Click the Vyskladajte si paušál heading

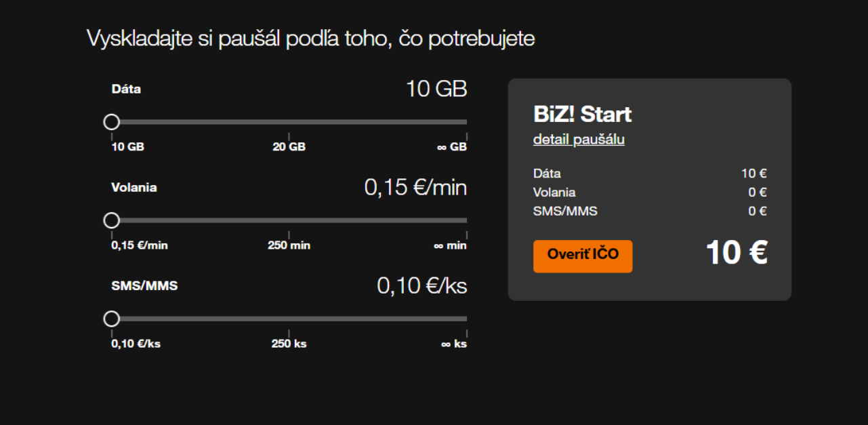310,39
